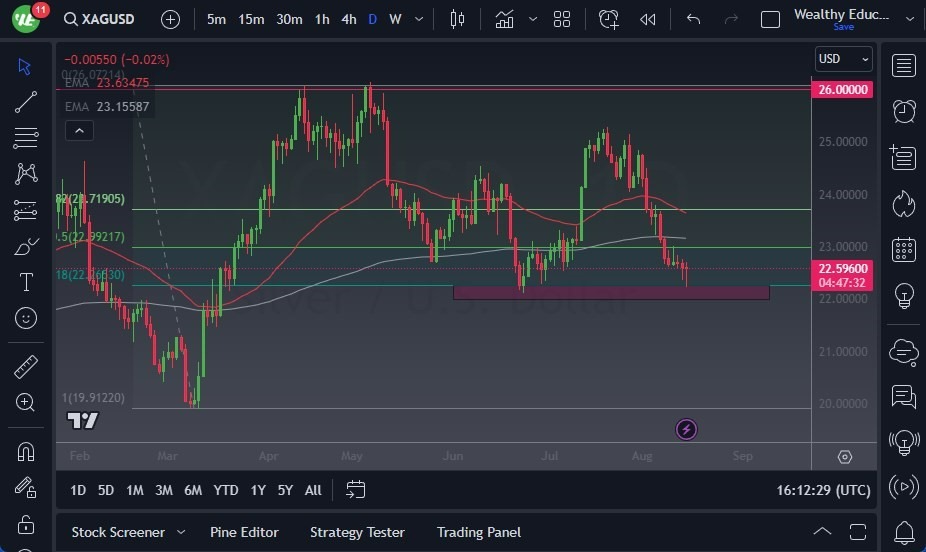Set chart range to YTD

pyautogui.click(x=226, y=490)
